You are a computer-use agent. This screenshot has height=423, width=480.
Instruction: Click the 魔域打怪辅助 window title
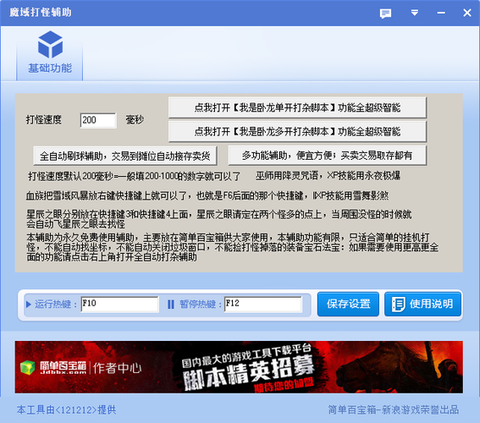40,12
